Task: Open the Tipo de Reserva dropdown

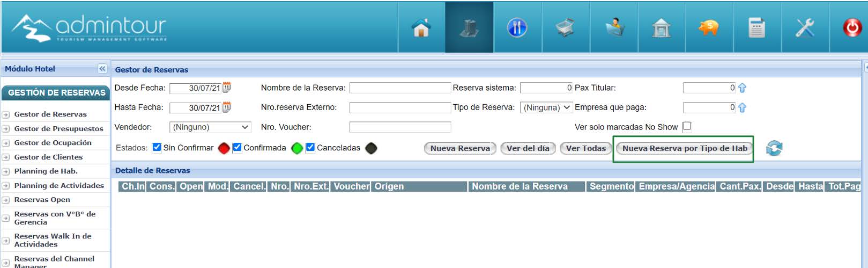Action: 546,107
